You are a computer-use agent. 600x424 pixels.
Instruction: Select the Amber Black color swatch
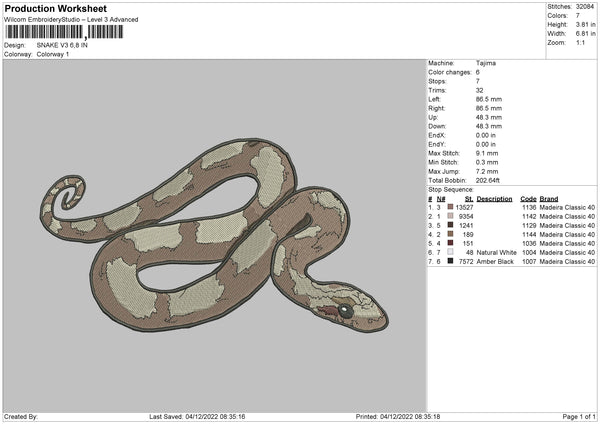pos(450,261)
